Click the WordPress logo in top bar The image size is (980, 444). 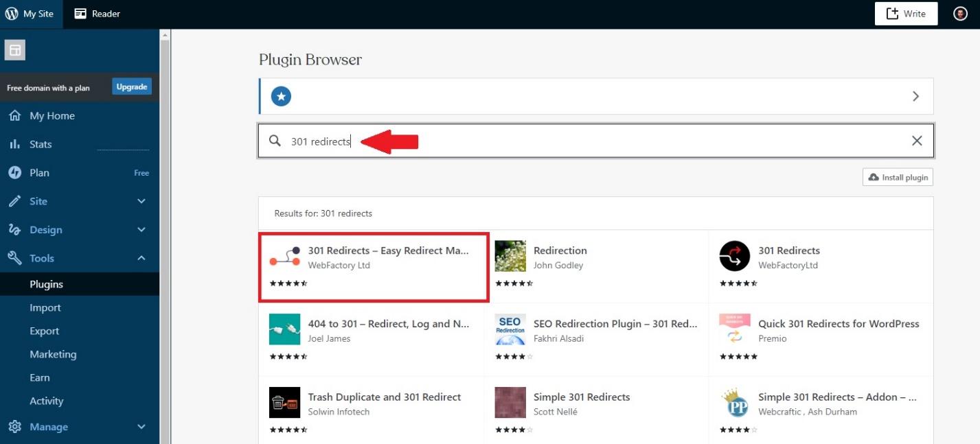[12, 14]
